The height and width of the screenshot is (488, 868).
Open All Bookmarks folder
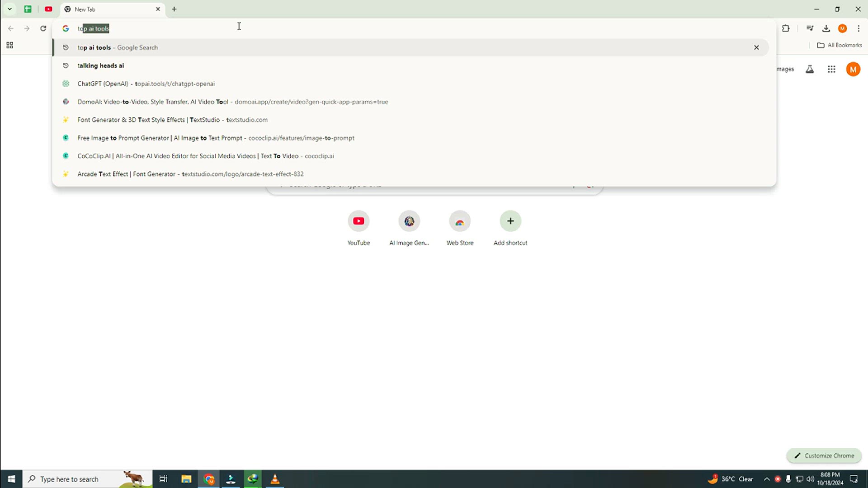point(840,45)
